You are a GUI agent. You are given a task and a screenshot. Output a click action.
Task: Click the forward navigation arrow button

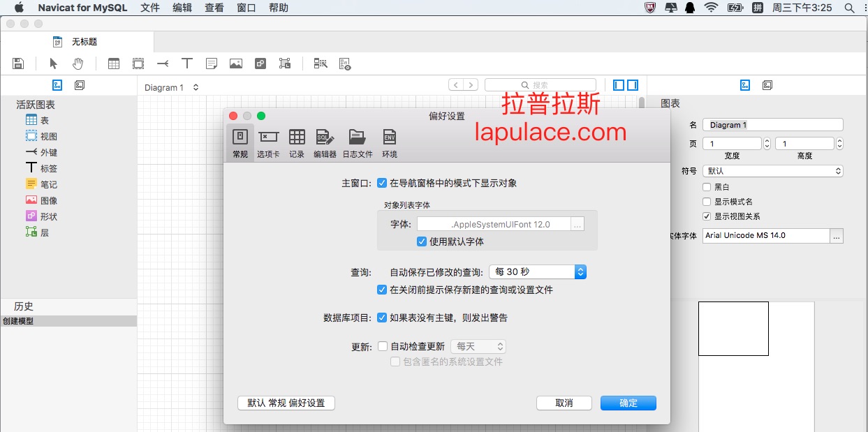pyautogui.click(x=471, y=85)
